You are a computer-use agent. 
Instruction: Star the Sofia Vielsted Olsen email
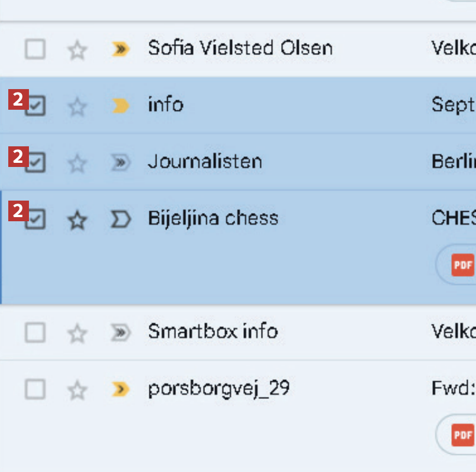point(77,51)
